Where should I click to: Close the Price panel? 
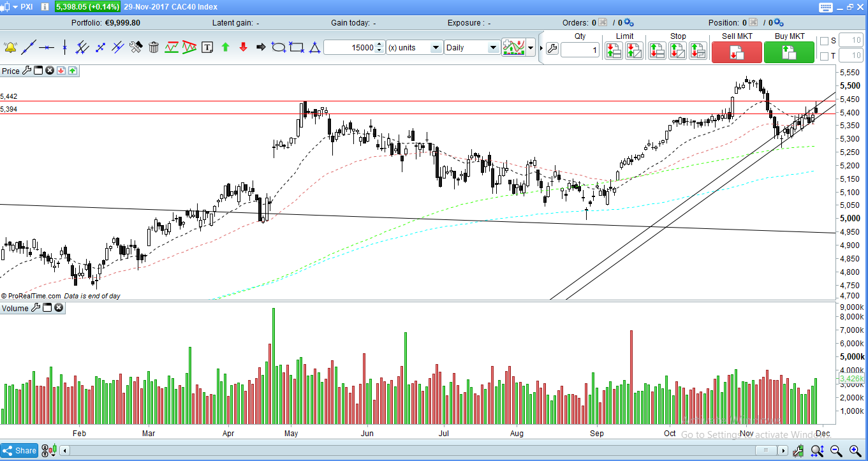pyautogui.click(x=50, y=71)
